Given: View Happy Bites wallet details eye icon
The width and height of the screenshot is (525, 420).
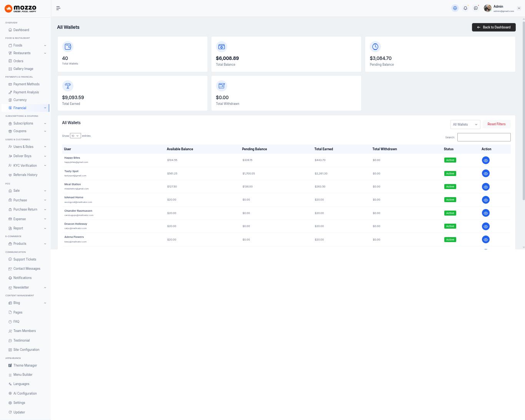Looking at the screenshot, I should point(486,161).
